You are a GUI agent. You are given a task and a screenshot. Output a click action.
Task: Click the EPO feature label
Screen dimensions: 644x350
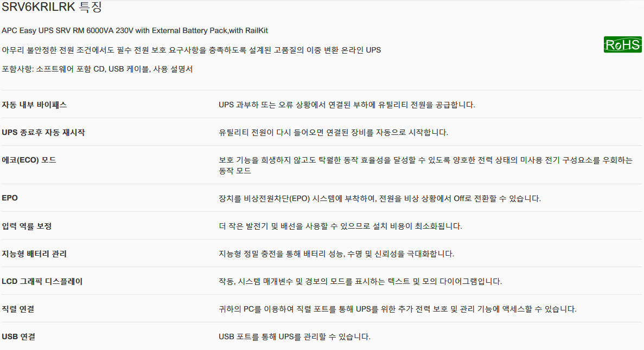10,198
